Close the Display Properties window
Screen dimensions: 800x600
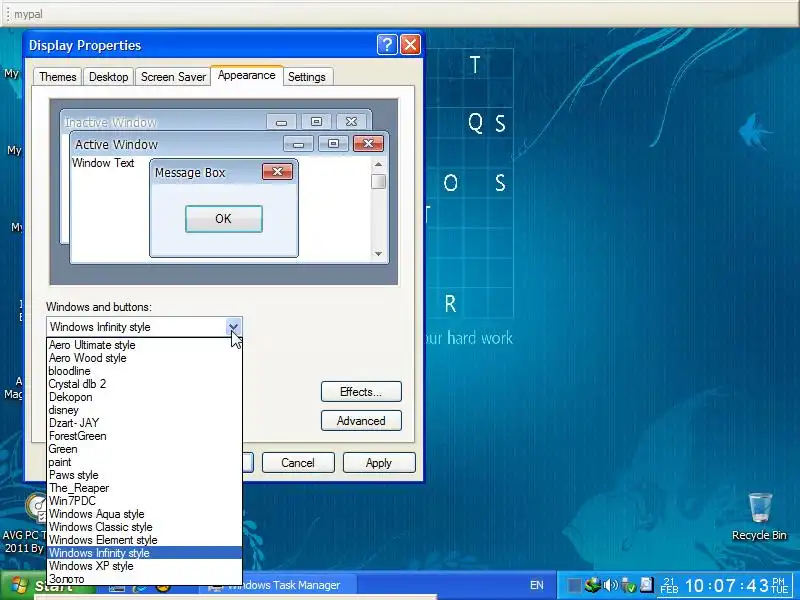click(x=410, y=45)
